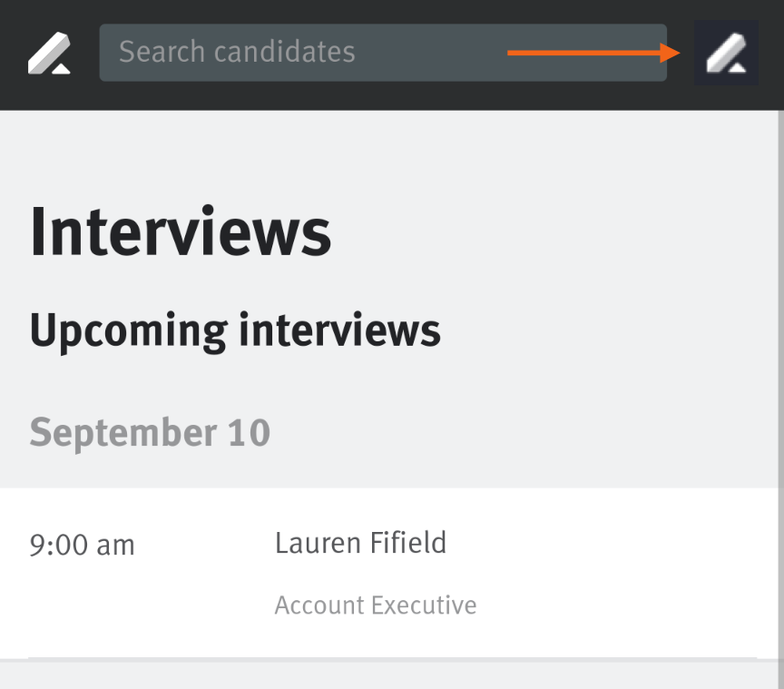Click the blank area below the interview row
Image resolution: width=784 pixels, height=689 pixels.
click(x=388, y=676)
